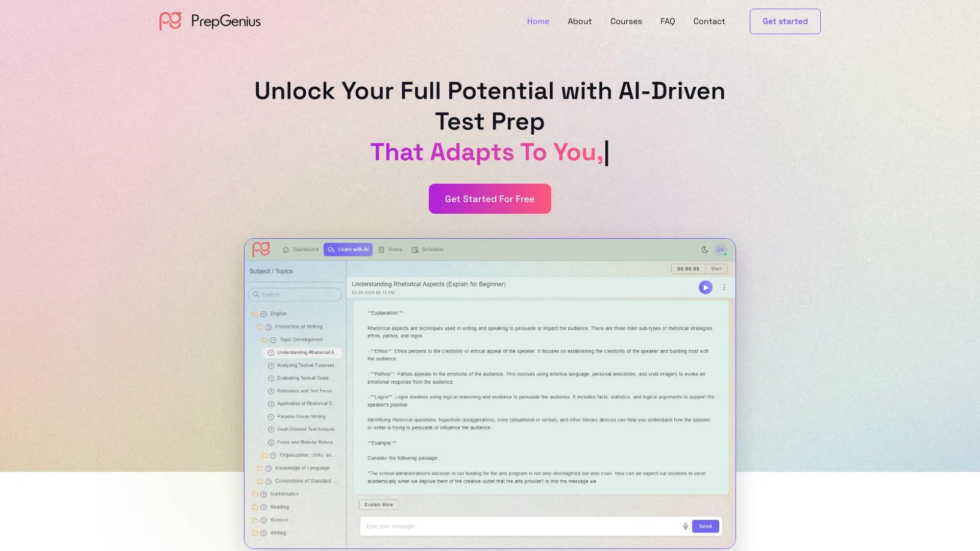980x551 pixels.
Task: Click Get Started For Free button
Action: (489, 198)
